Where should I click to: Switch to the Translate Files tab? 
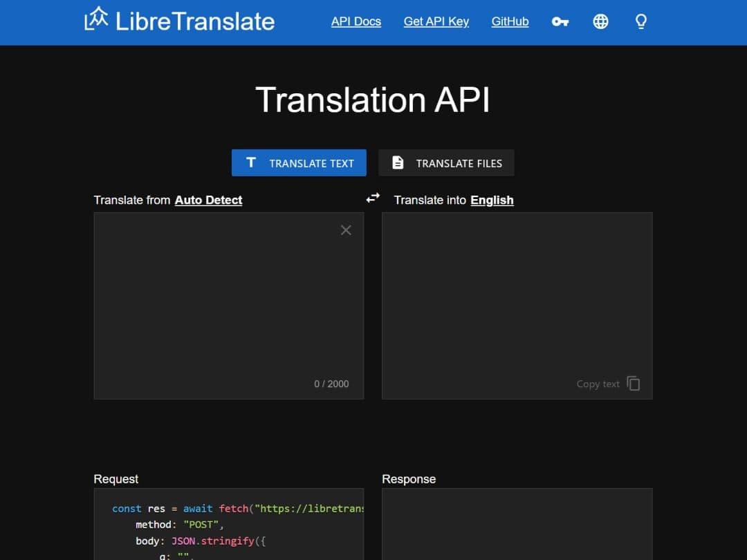click(446, 163)
